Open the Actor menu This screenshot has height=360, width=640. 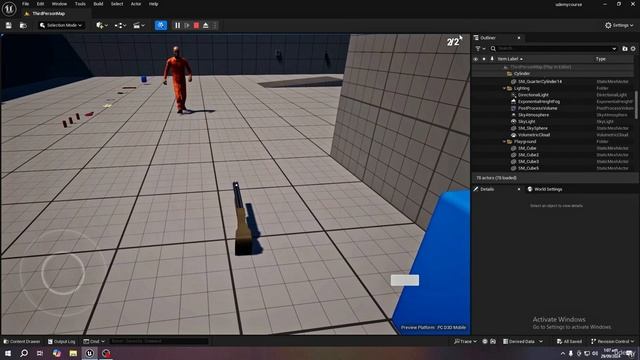pos(136,4)
